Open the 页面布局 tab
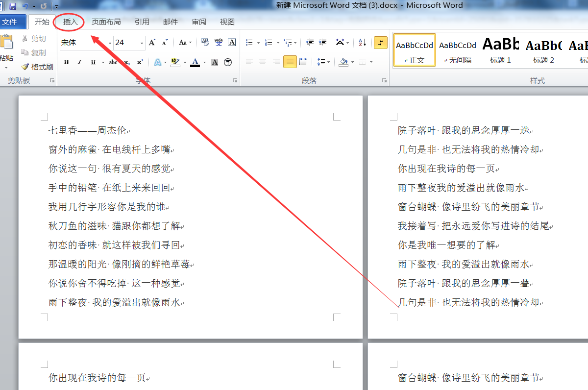Screen dimensions: 588x390 click(106, 22)
